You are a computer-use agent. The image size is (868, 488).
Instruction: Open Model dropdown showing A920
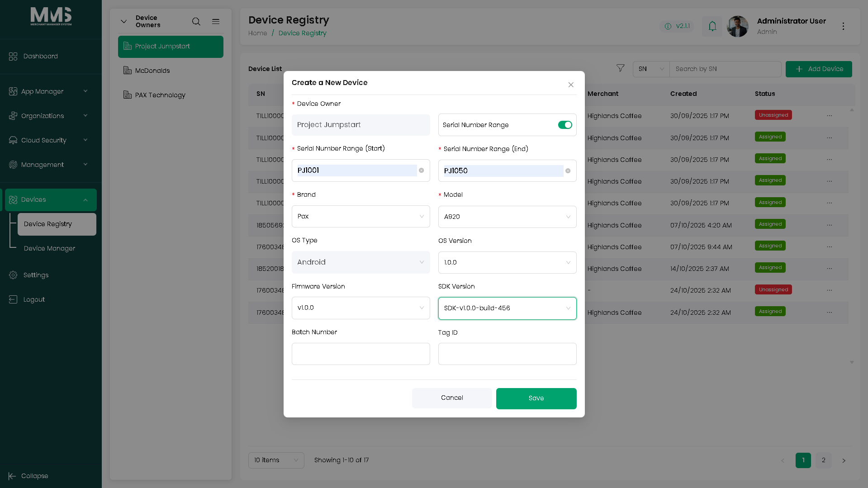(507, 217)
